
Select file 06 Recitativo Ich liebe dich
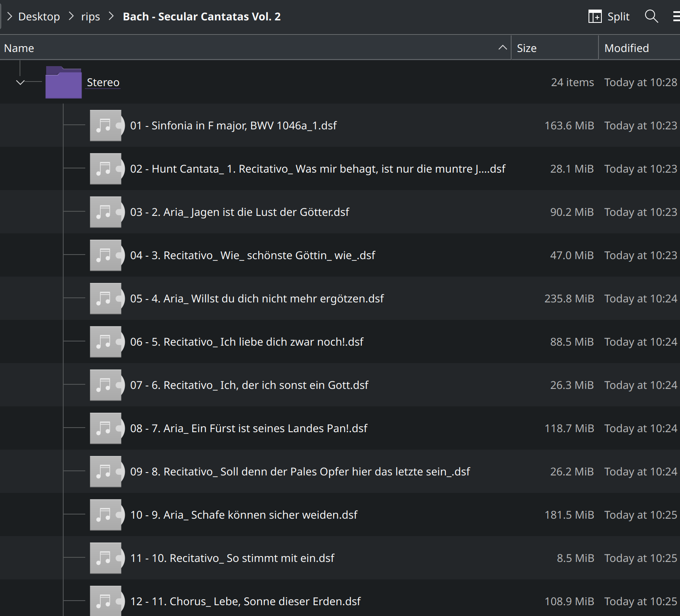(x=247, y=341)
